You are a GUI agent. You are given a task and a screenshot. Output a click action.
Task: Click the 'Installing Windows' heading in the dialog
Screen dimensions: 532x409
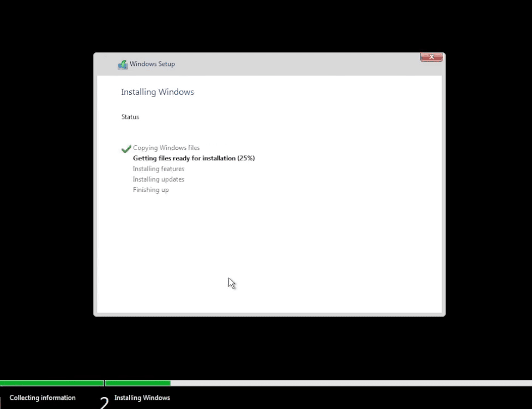[x=158, y=92]
